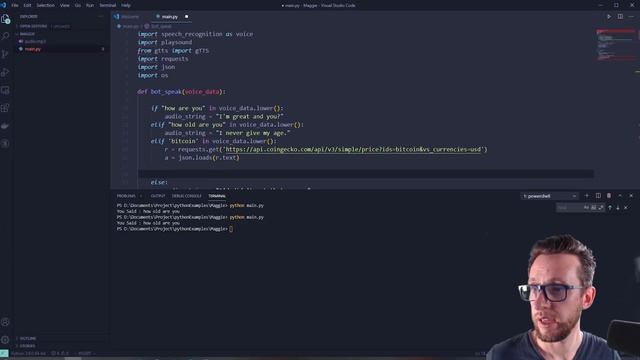Open the Run and Debug view
Image resolution: width=640 pixels, height=360 pixels.
(x=5, y=72)
